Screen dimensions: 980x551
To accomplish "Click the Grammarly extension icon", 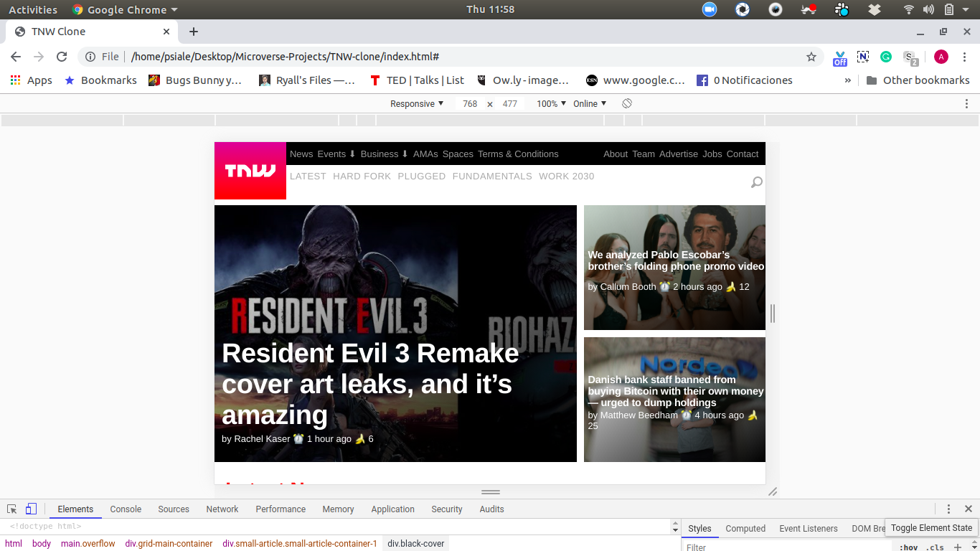I will tap(886, 57).
